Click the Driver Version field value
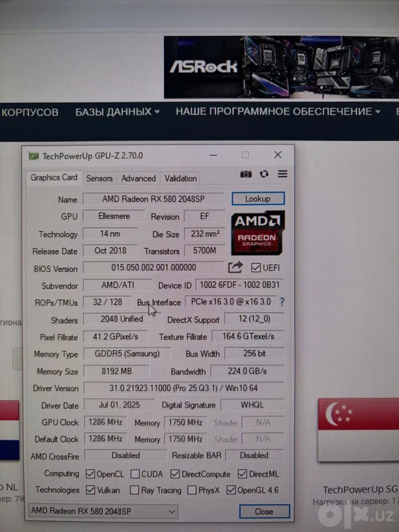399x532 pixels. click(184, 388)
